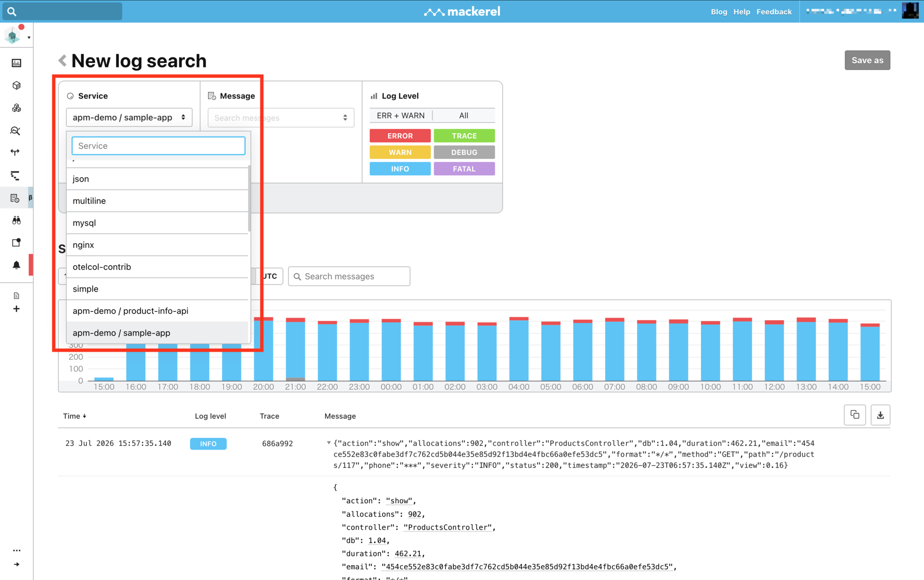Download the log results with the download icon

tap(881, 415)
